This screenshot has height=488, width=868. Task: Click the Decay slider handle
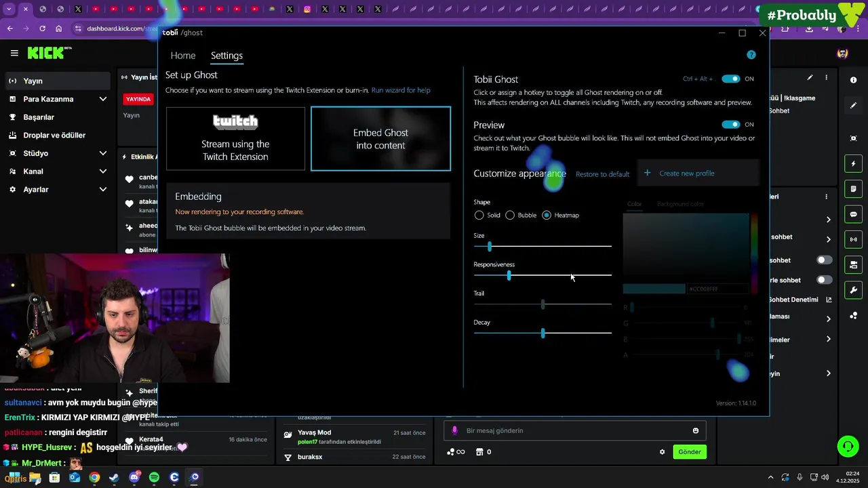tap(543, 333)
